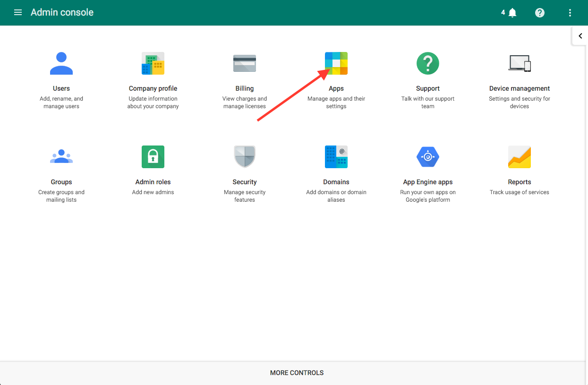
Task: Open the three-dot more options menu
Action: coord(570,13)
